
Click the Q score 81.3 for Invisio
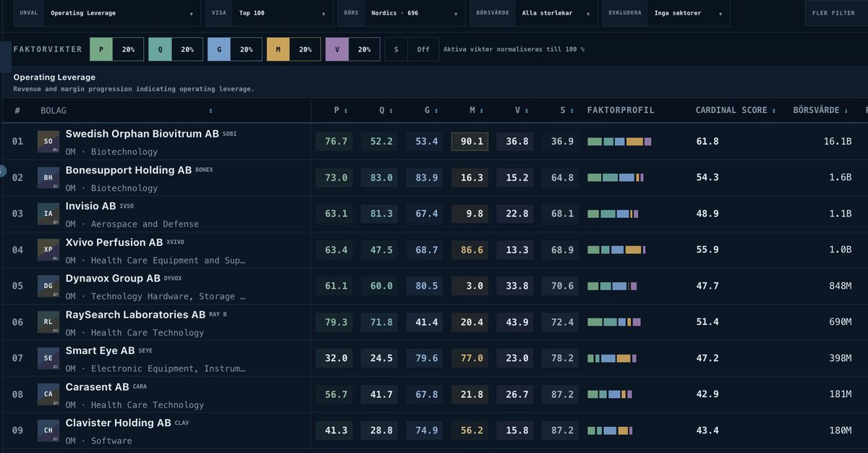point(379,213)
